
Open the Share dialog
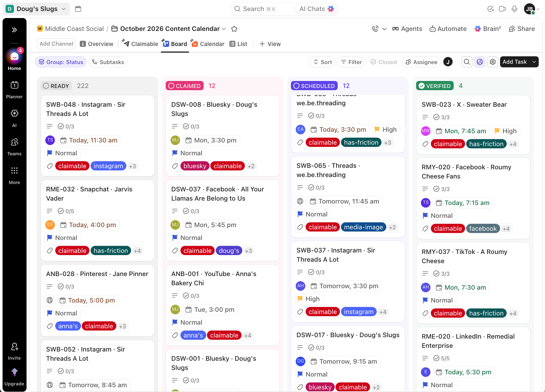[521, 29]
